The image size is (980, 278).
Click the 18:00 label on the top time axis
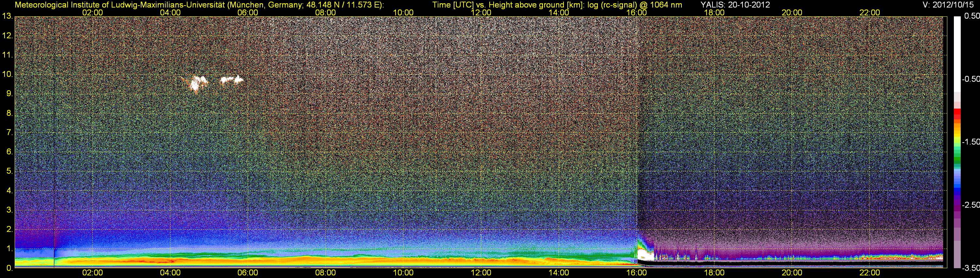[x=714, y=12]
